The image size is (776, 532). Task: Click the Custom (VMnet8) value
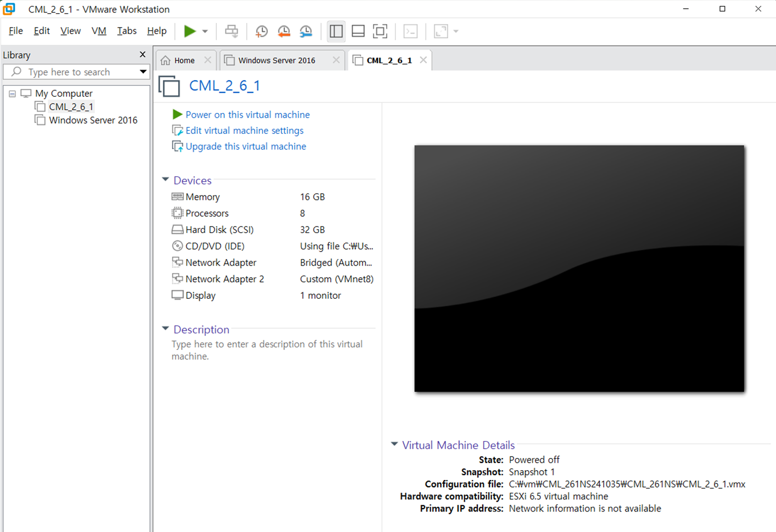pos(337,279)
